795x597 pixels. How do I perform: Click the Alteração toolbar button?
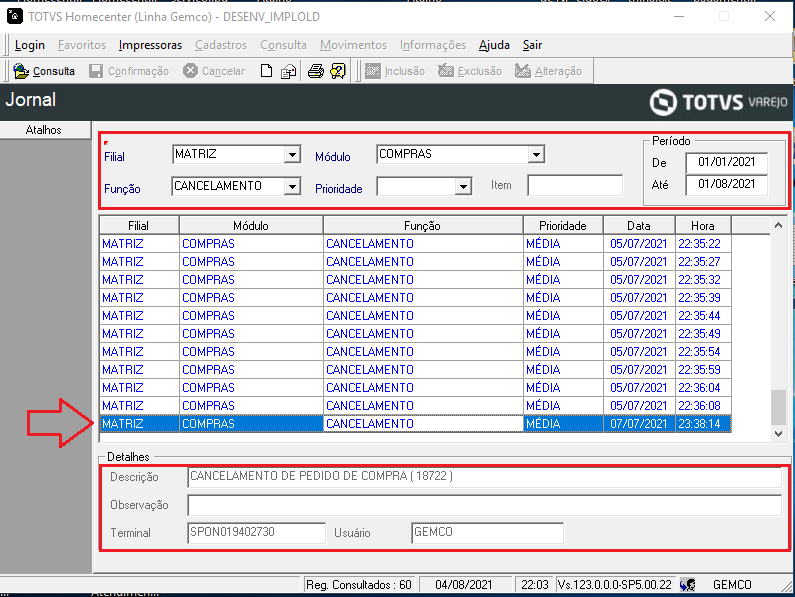click(549, 71)
